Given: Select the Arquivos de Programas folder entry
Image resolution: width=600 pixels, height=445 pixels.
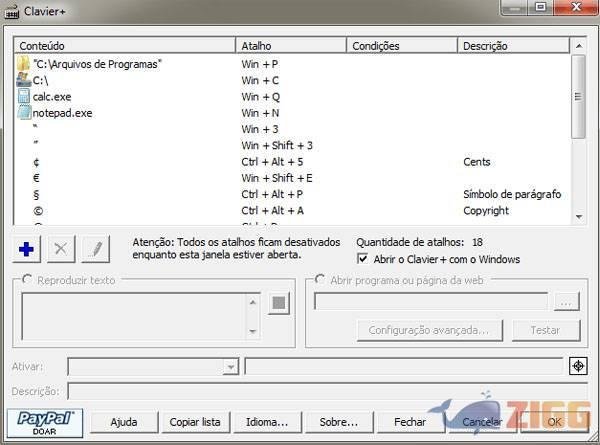Looking at the screenshot, I should 97,64.
